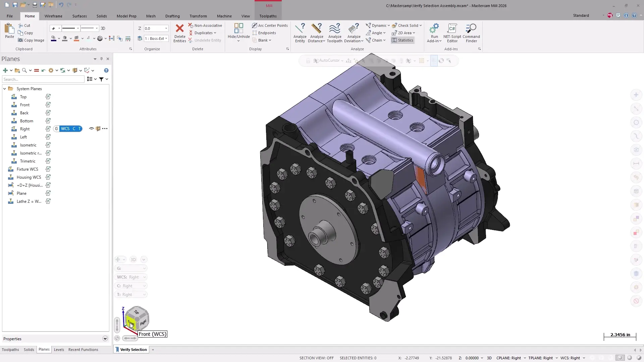Collapse the System Planes tree node

(5, 89)
